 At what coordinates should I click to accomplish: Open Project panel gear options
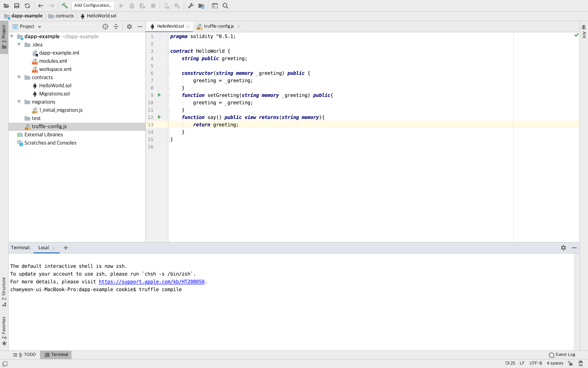point(129,27)
